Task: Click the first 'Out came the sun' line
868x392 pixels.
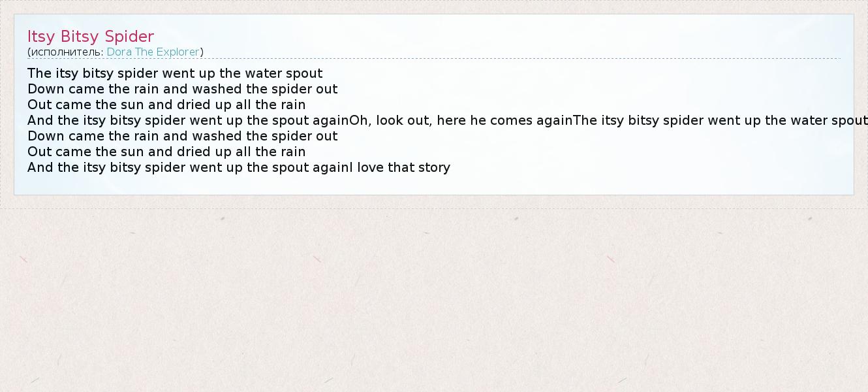Action: [x=166, y=105]
